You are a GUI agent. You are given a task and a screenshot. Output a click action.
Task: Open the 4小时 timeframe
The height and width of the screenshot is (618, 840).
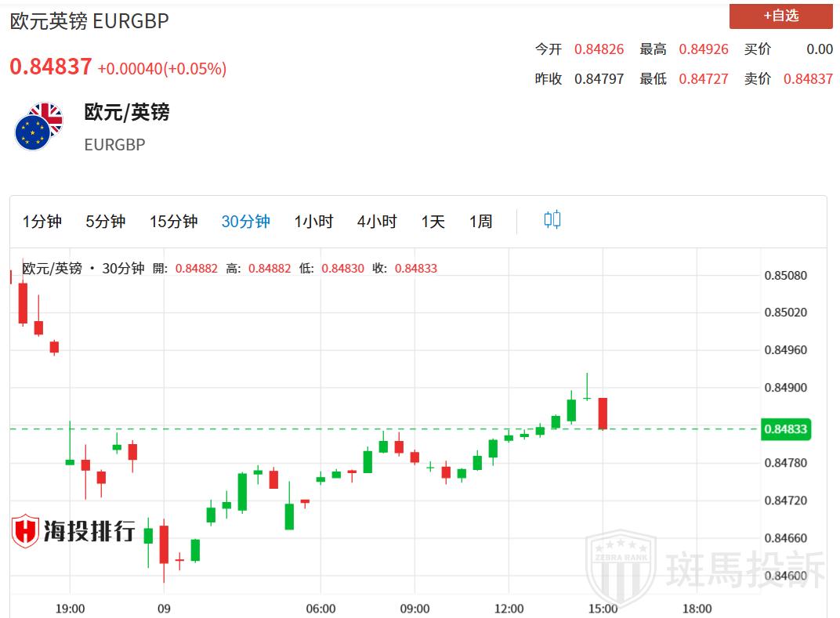point(377,222)
